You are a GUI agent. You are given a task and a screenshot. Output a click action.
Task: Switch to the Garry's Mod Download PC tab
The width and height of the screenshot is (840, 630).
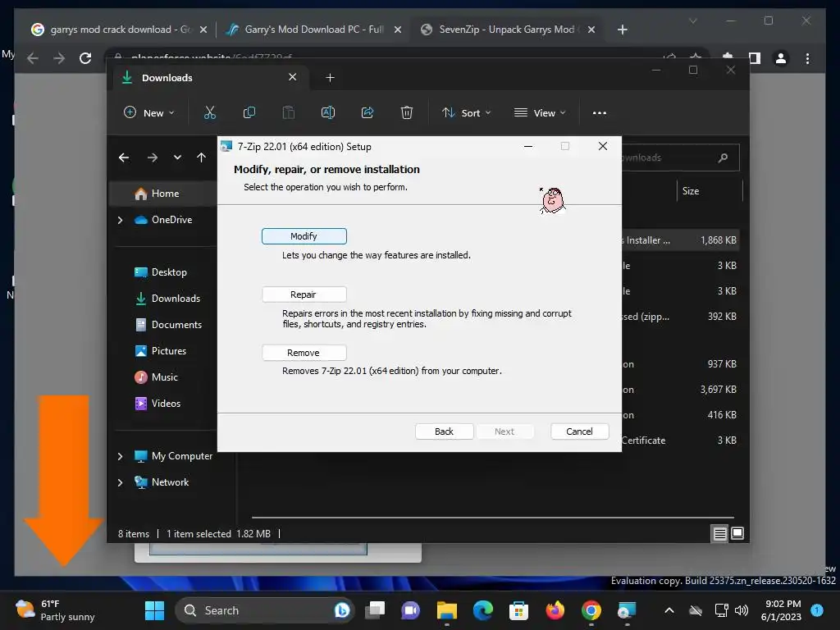313,30
